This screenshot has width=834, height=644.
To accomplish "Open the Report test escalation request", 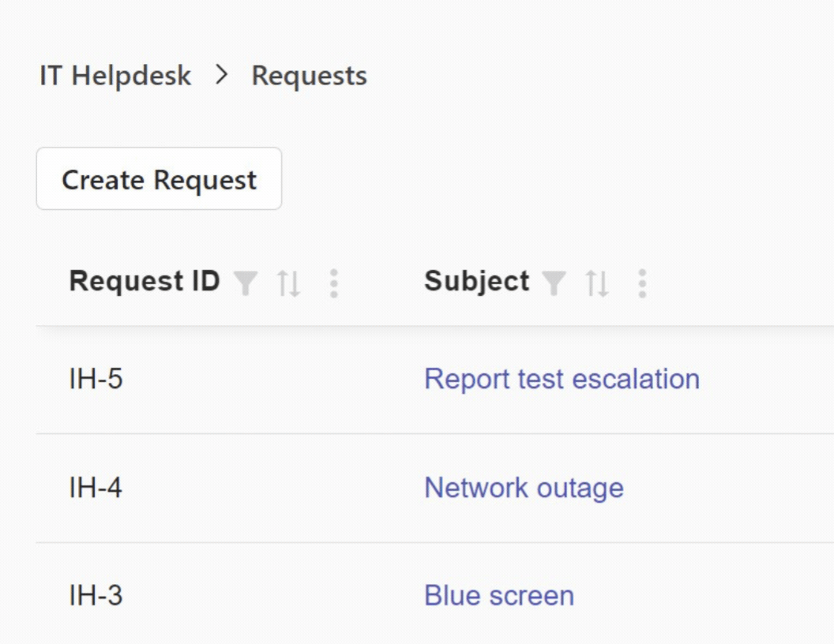I will tap(562, 380).
